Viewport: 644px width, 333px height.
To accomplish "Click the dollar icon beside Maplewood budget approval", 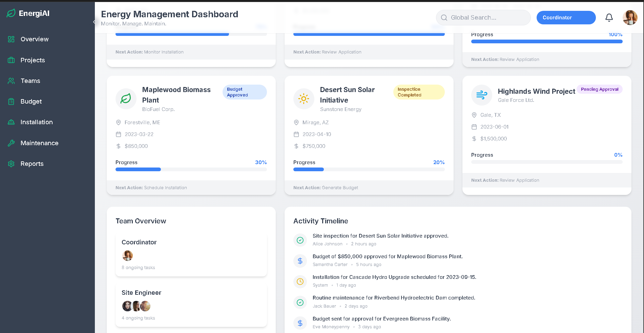I will [300, 261].
